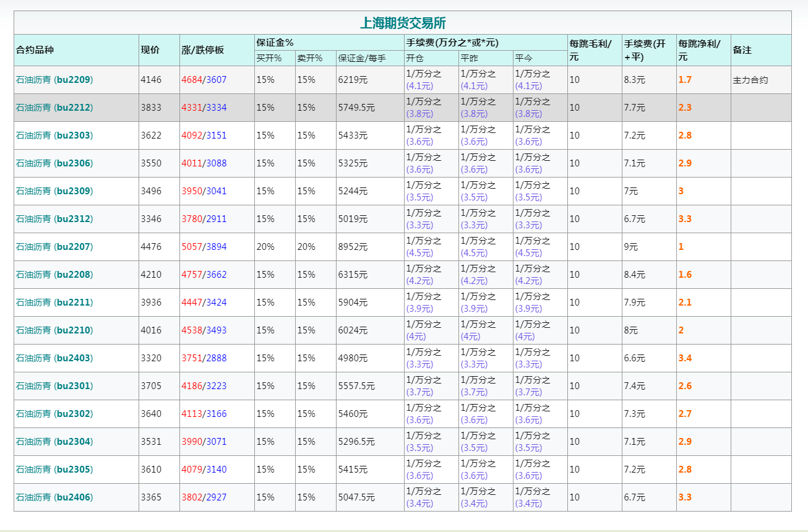Open the 石油沥青 (bu2212) contract link
Screen dimensions: 808x532
click(x=54, y=108)
